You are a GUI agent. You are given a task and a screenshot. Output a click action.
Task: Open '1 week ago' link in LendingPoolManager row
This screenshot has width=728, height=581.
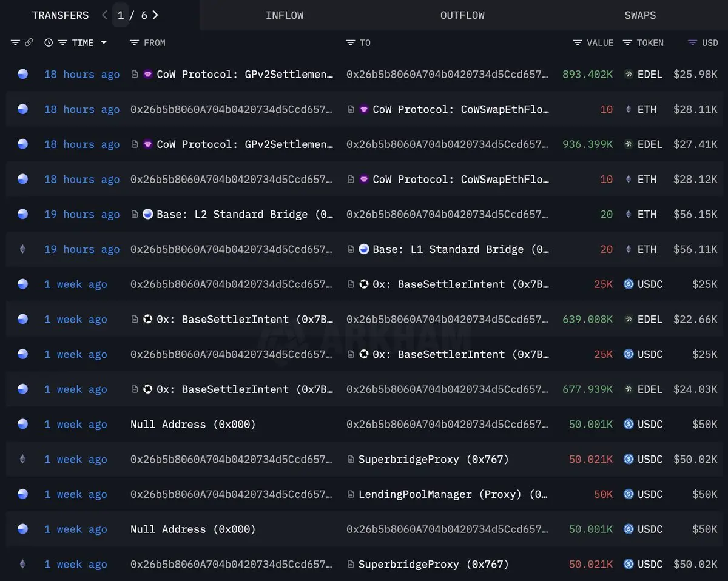point(75,494)
